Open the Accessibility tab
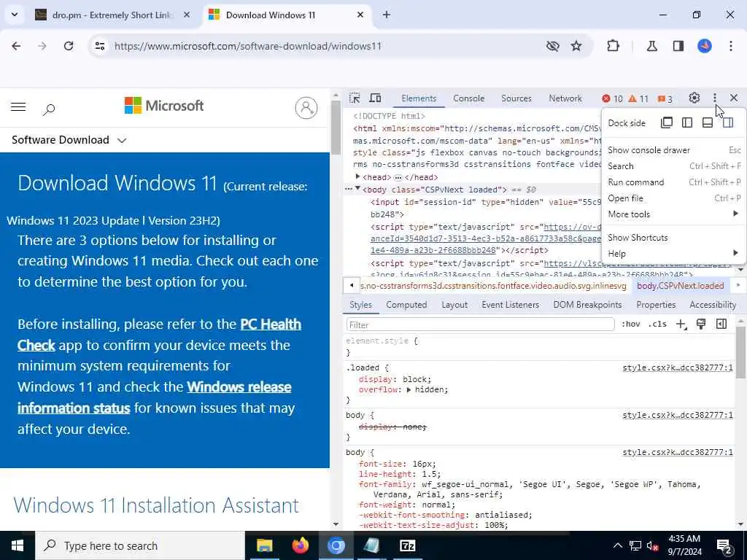Viewport: 747px width, 560px height. 713,305
